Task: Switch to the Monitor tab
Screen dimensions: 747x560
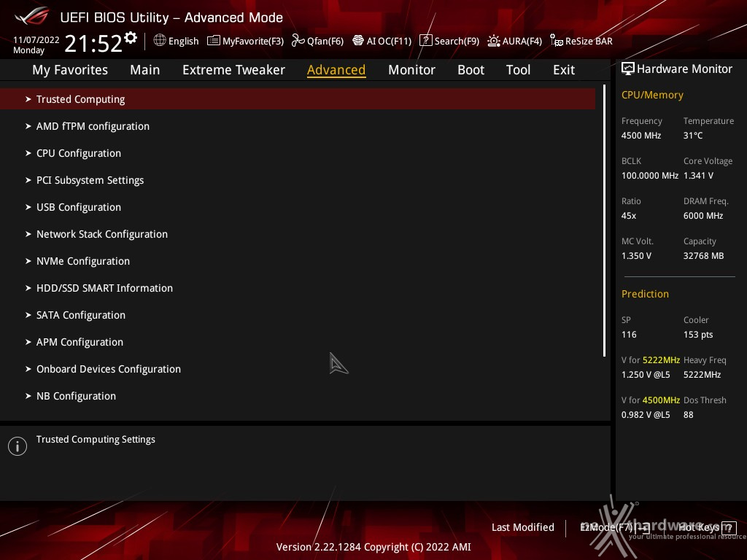Action: click(x=411, y=70)
